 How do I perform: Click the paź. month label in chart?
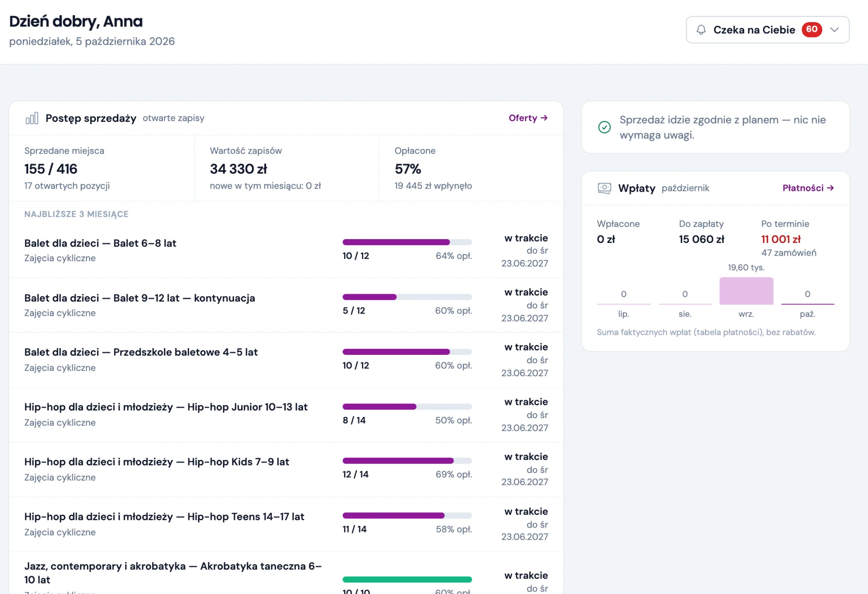point(807,314)
